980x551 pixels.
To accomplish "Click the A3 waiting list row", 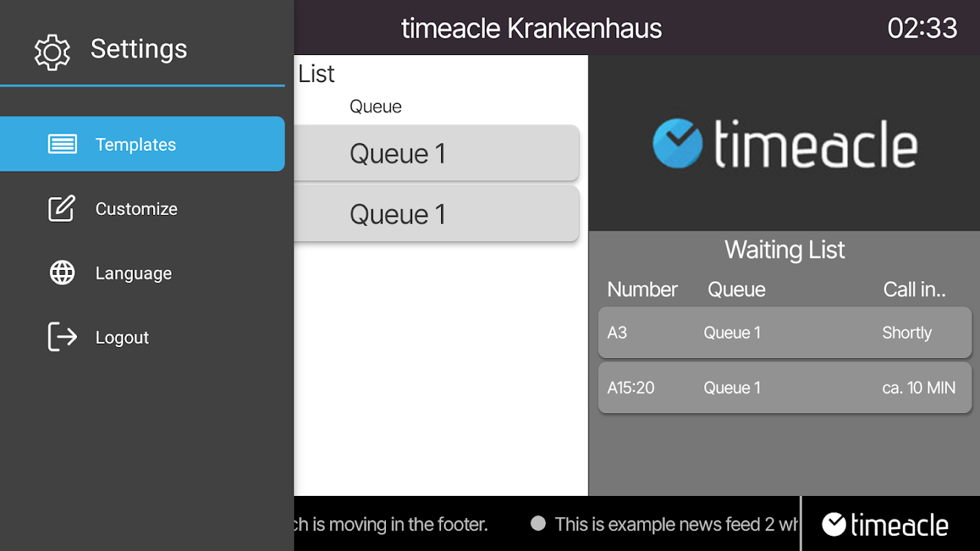I will click(x=785, y=333).
